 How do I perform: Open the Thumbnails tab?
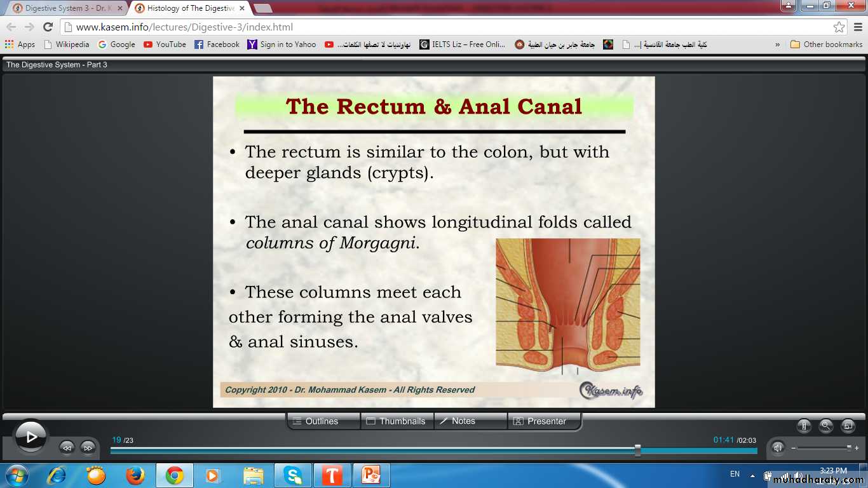tap(397, 421)
